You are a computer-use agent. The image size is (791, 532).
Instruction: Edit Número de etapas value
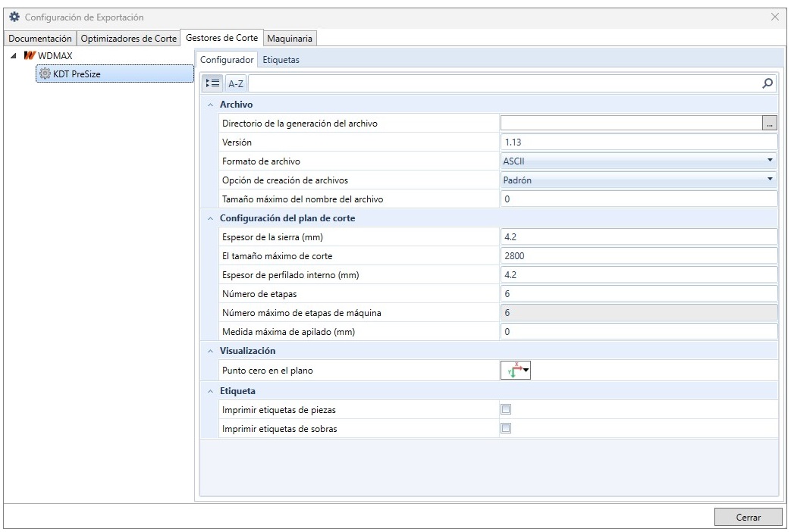coord(639,293)
